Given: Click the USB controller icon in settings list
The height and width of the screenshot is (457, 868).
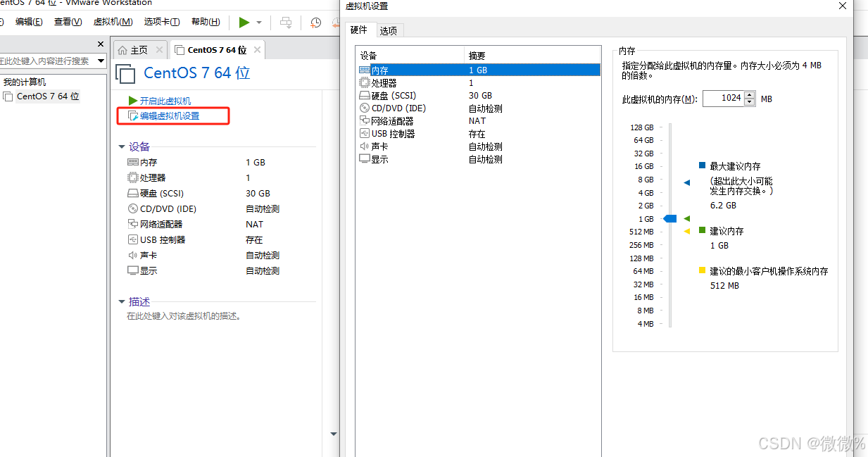Looking at the screenshot, I should [364, 134].
